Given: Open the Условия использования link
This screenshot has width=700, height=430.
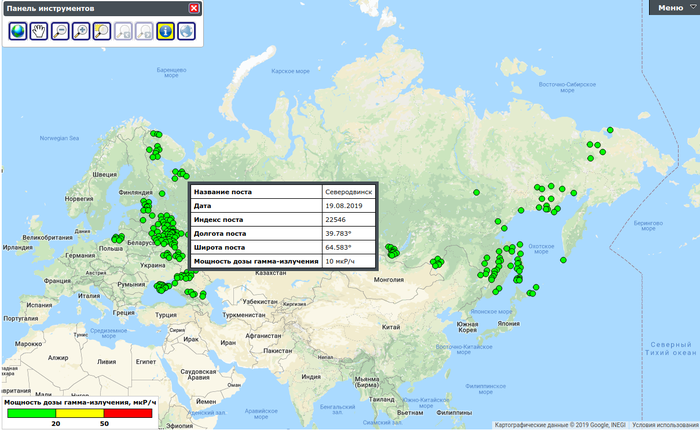Looking at the screenshot, I should pos(664,424).
